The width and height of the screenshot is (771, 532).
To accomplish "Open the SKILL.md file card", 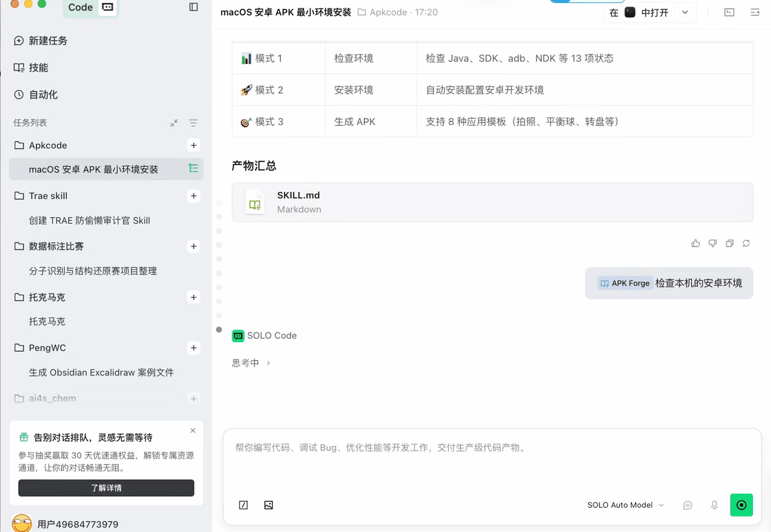I will click(492, 202).
